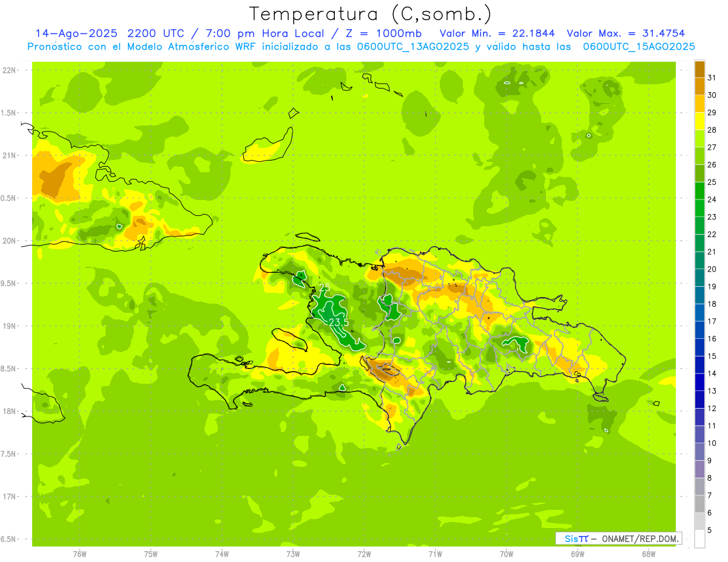Viewport: 728px width, 562px height.
Task: Click the '18' label on the color scale
Action: 712,304
